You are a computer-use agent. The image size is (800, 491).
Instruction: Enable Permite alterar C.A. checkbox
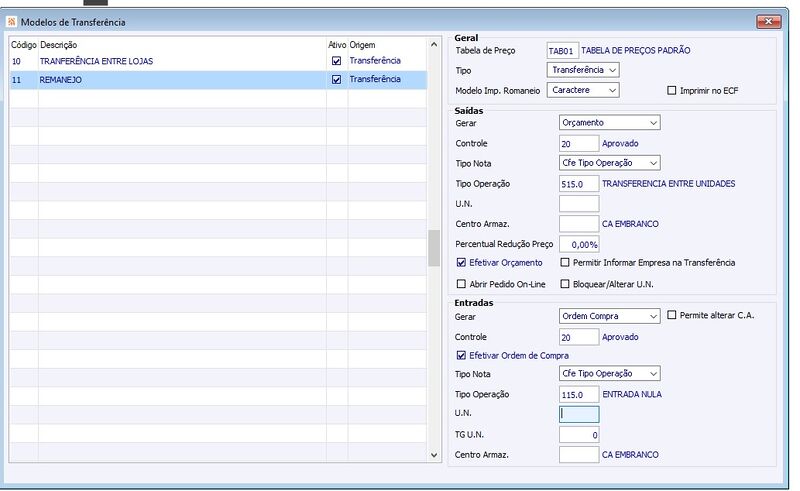(x=672, y=315)
